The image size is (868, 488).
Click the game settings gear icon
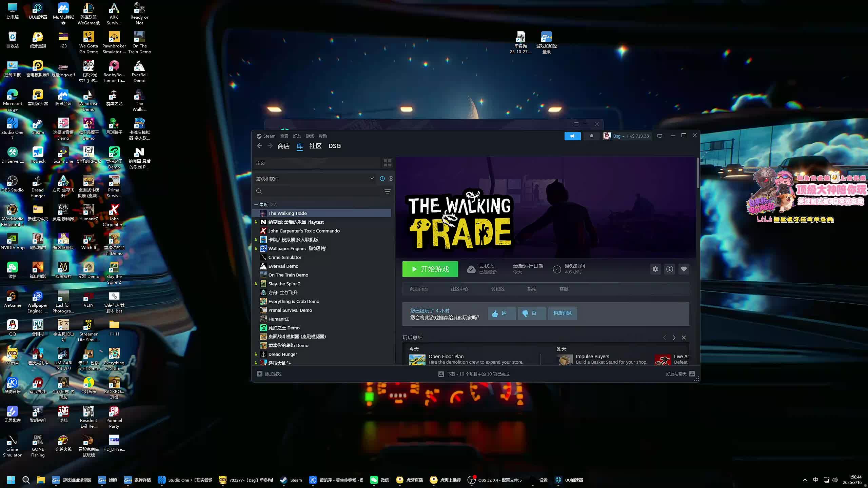tap(655, 269)
